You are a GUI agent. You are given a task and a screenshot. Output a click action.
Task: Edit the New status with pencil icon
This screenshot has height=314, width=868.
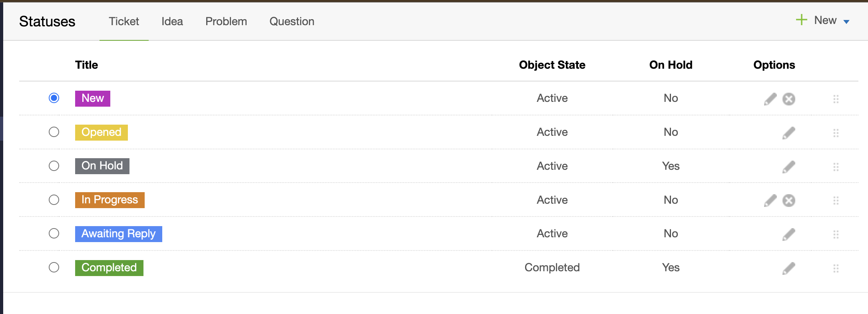click(770, 99)
